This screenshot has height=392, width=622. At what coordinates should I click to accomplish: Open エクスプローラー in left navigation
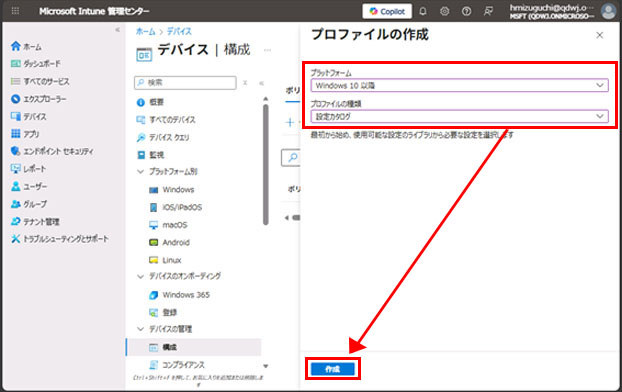(x=38, y=99)
